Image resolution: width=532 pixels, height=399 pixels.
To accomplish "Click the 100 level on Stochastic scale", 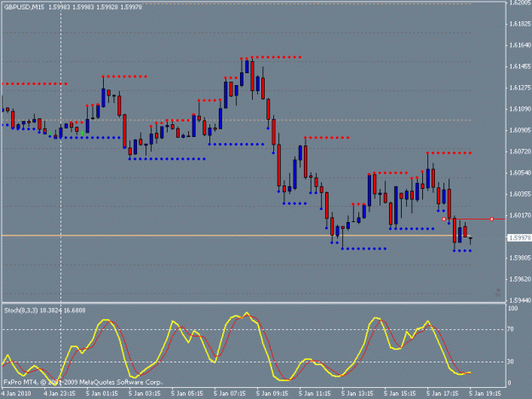I will (512, 309).
